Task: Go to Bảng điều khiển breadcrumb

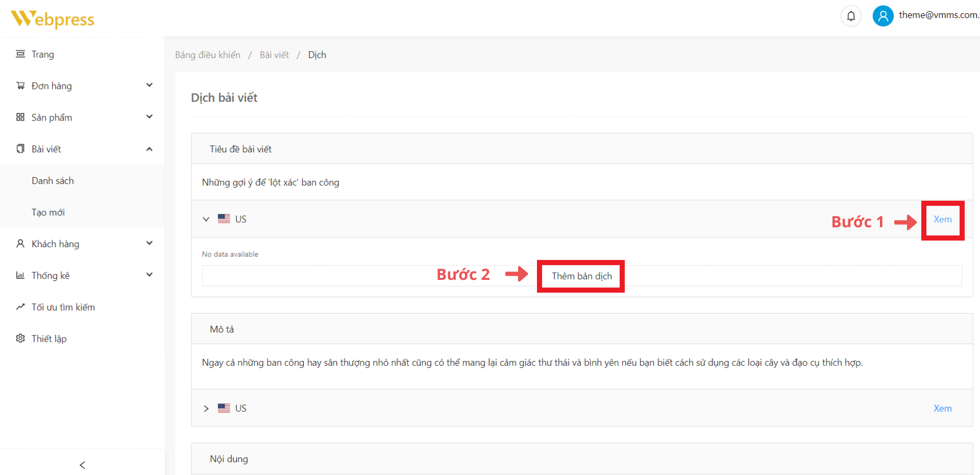Action: click(208, 55)
